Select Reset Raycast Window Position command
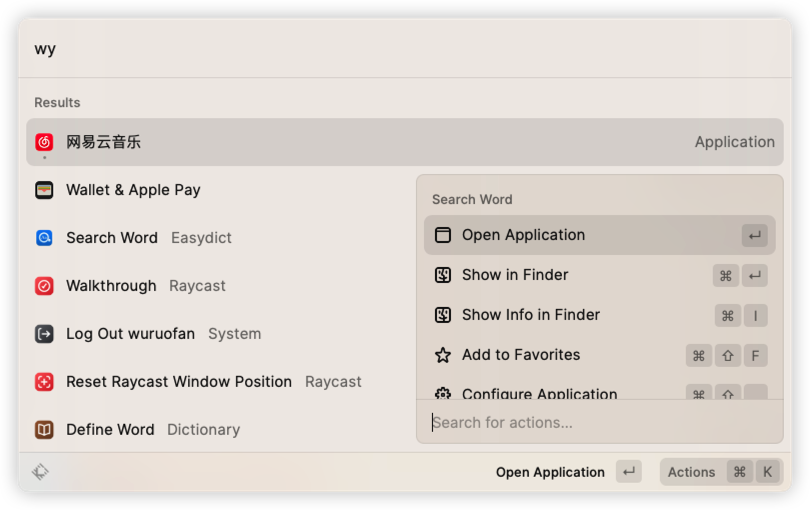The height and width of the screenshot is (510, 810). pyautogui.click(x=221, y=382)
